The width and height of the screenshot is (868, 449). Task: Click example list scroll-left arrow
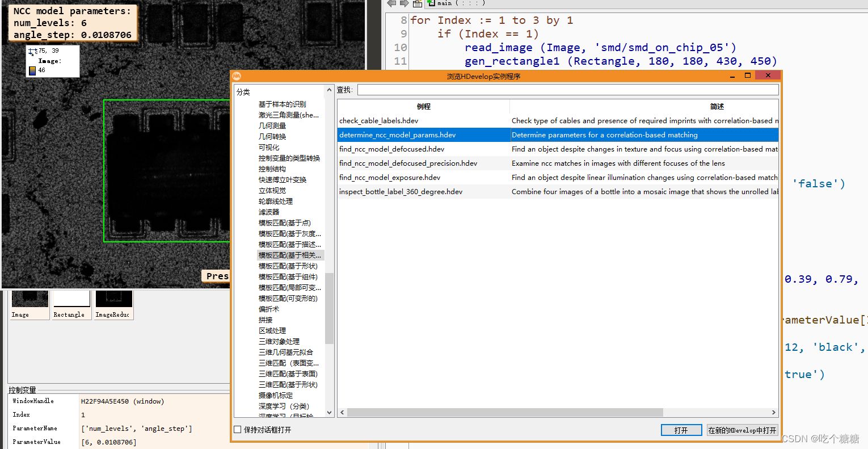[x=342, y=412]
